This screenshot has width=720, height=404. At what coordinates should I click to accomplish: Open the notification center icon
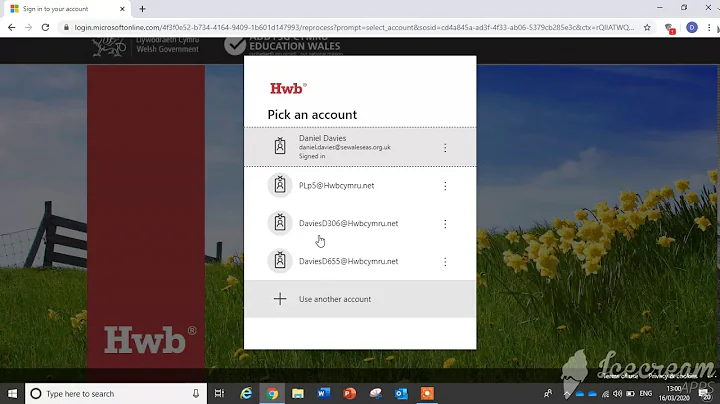705,393
